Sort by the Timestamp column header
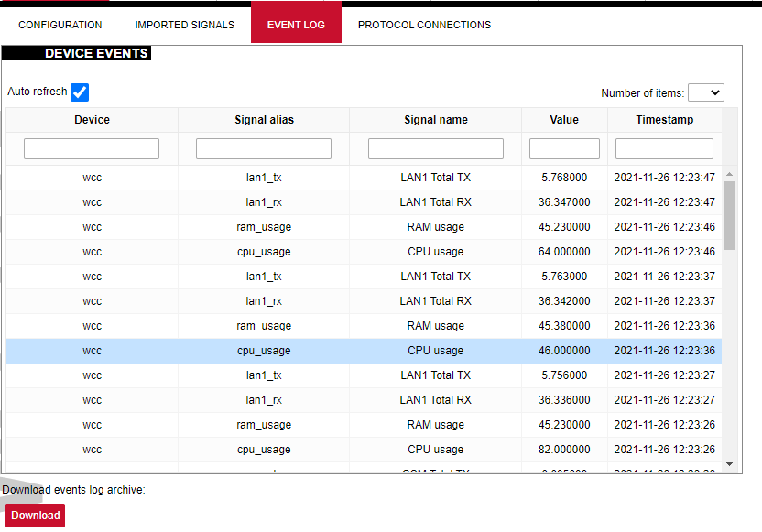 664,120
